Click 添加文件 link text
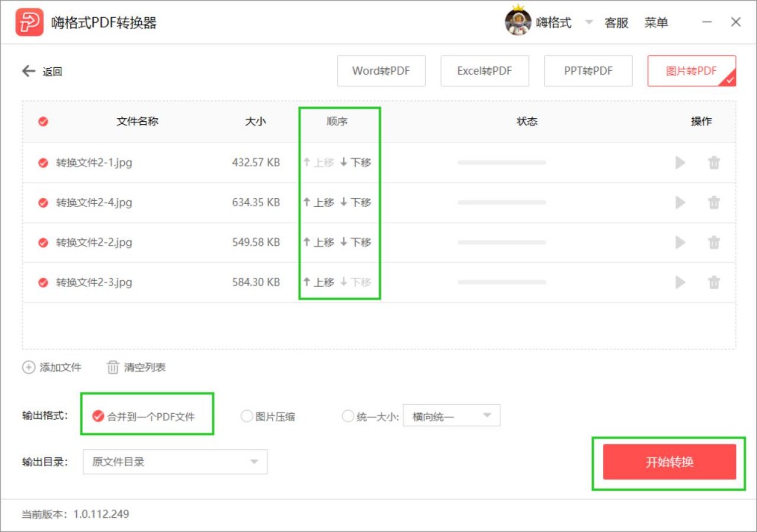The image size is (757, 532). [61, 367]
